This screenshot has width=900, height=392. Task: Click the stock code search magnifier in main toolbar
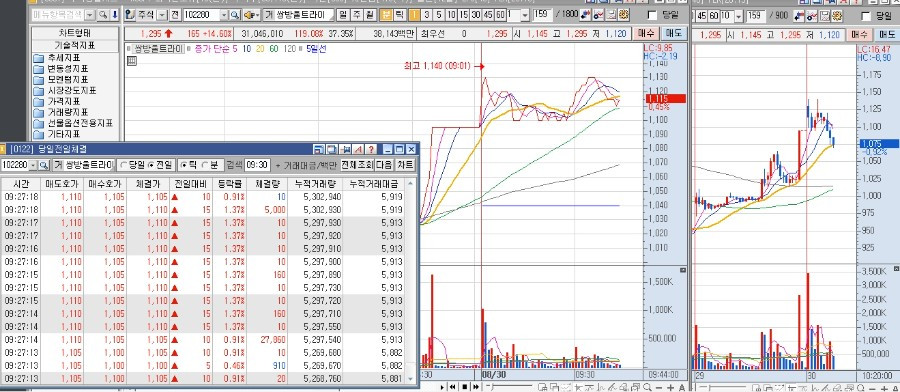235,15
